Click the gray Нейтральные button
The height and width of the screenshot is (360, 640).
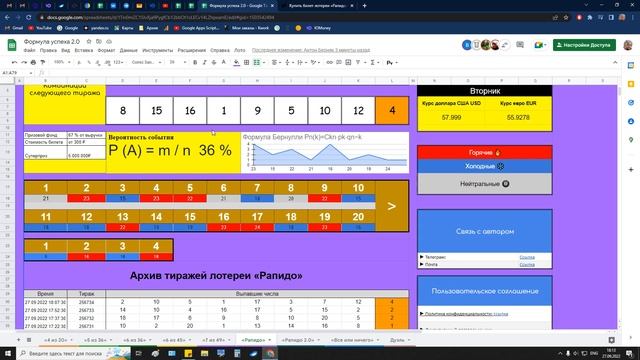coord(484,184)
